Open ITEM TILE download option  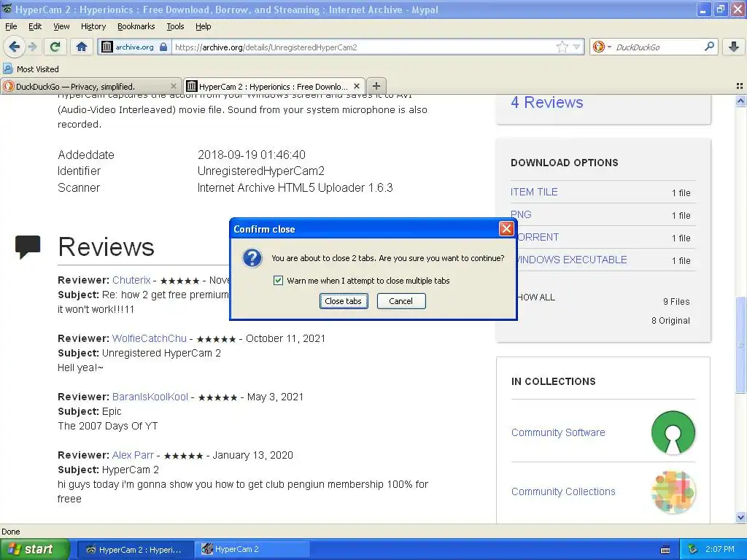[534, 192]
